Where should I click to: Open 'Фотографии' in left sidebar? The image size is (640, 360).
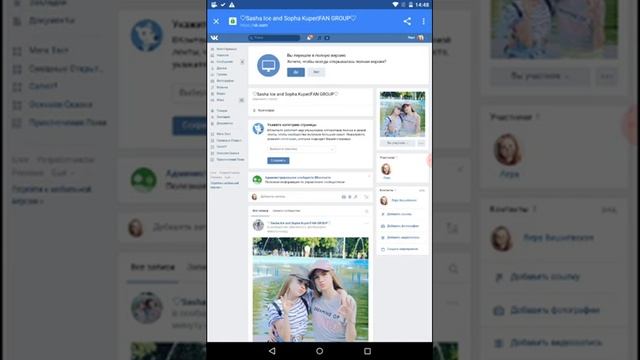tap(225, 81)
